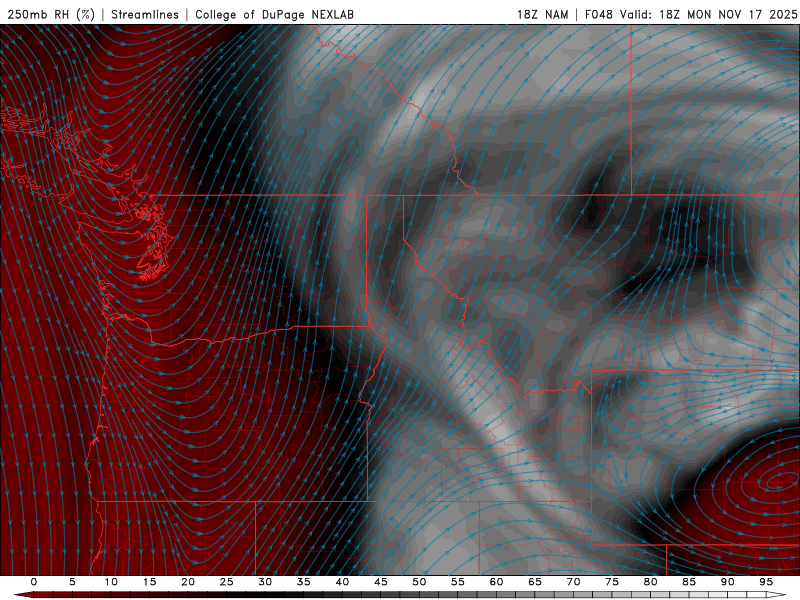Click the 70 label on colorbar scale

pyautogui.click(x=573, y=582)
